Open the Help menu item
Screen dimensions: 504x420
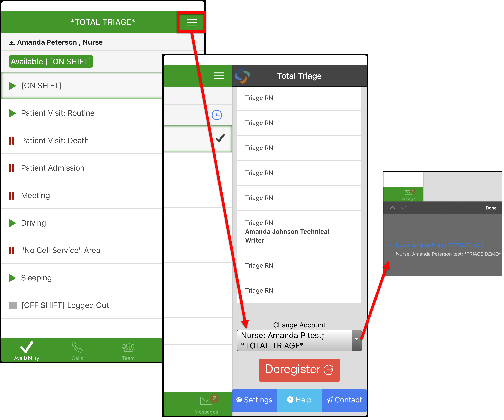[299, 400]
